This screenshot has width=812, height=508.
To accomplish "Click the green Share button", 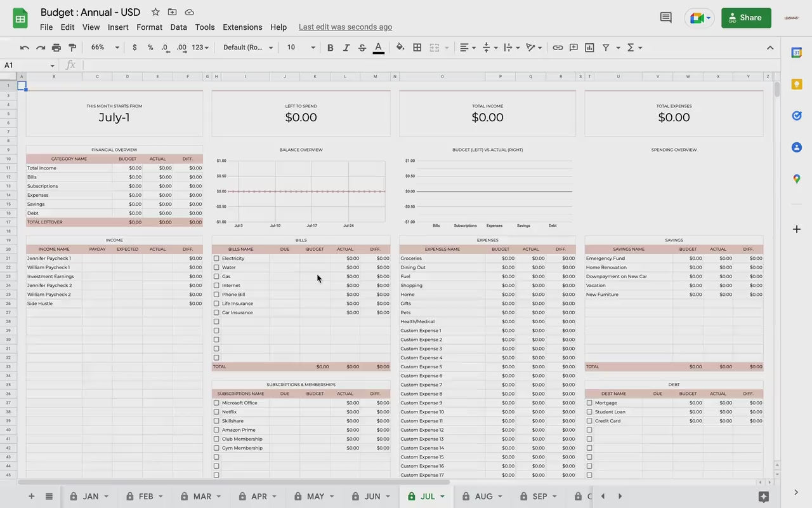I will 746,18.
